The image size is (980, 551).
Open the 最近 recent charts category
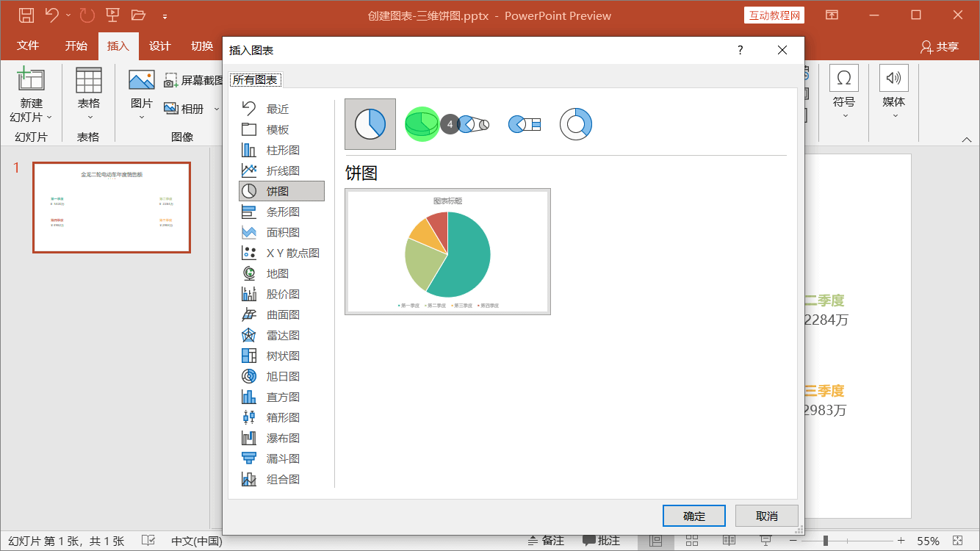pos(281,109)
